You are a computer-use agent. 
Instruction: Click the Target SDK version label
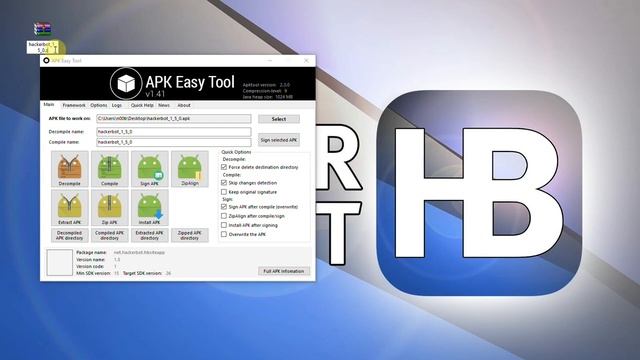coord(142,273)
